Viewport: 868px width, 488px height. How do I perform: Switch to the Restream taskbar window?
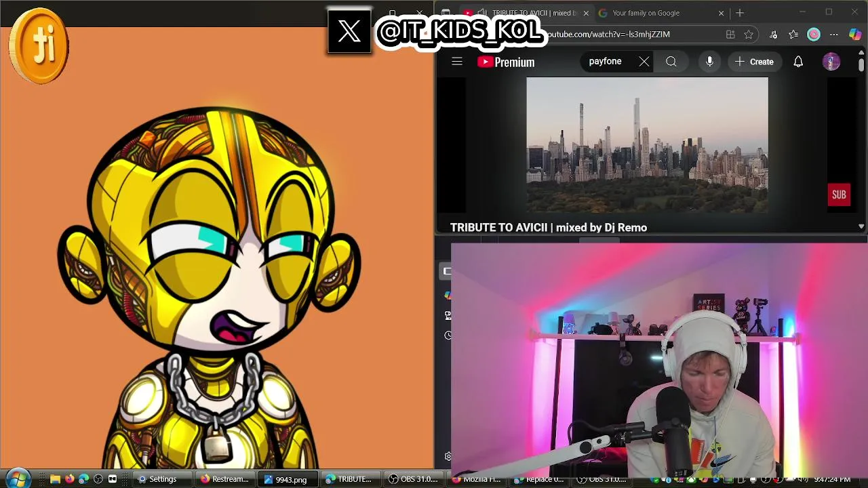point(225,479)
